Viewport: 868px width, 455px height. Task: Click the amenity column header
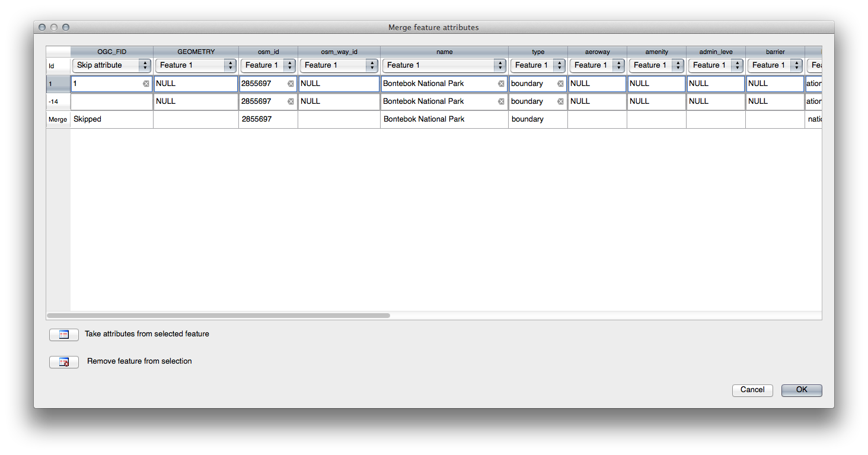pyautogui.click(x=656, y=52)
